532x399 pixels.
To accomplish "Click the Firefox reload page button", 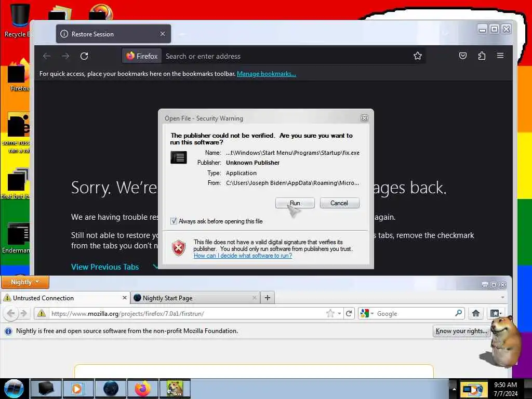I will (x=84, y=56).
